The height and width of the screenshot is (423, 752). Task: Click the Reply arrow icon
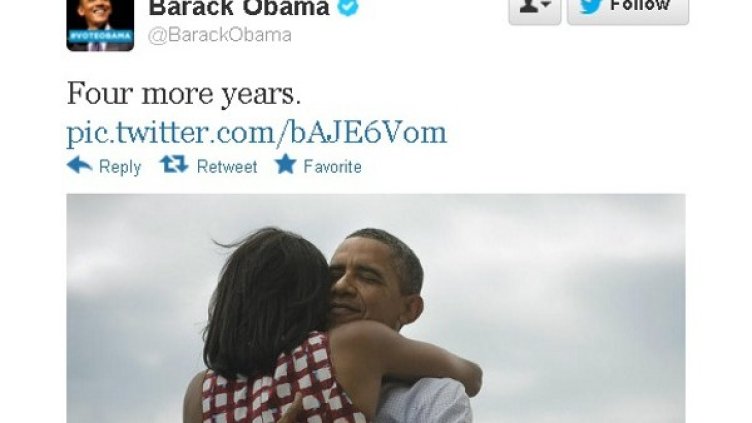point(79,165)
